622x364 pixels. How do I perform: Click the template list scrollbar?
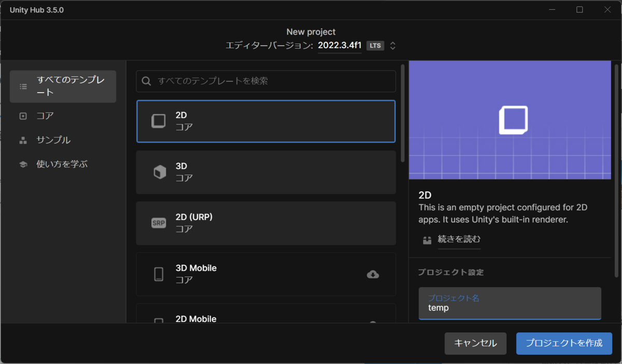[x=403, y=113]
